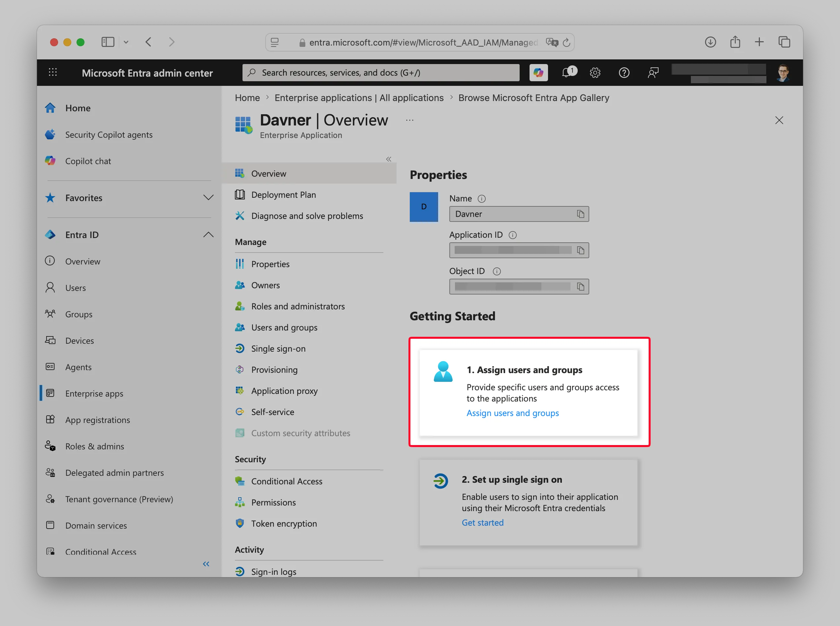Open Security Copilot agents

pos(109,134)
